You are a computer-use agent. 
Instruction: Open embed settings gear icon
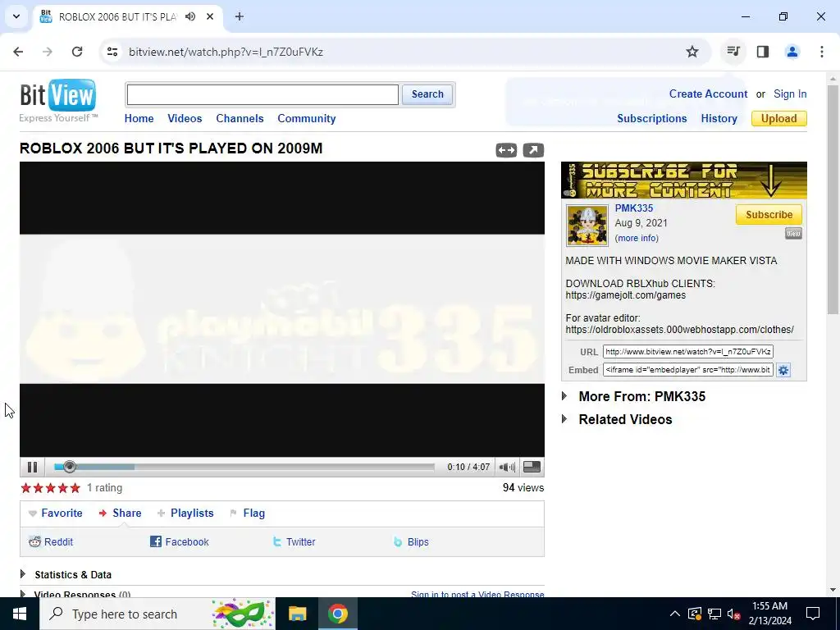[x=783, y=370]
